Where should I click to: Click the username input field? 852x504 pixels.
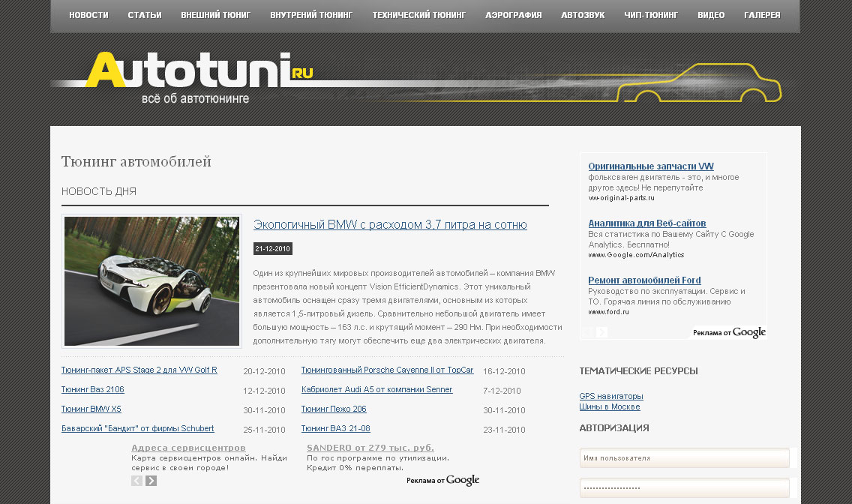(x=684, y=457)
